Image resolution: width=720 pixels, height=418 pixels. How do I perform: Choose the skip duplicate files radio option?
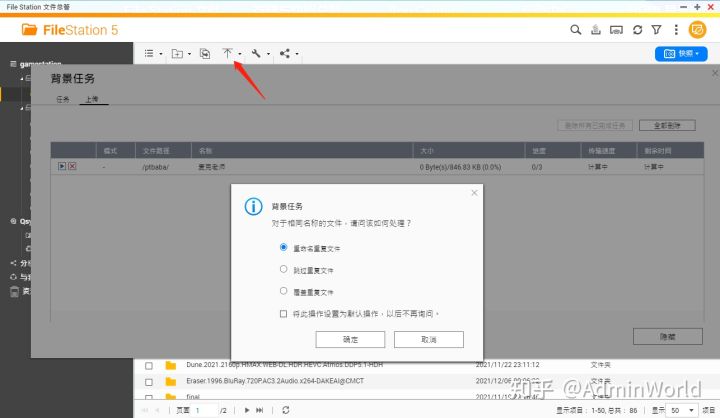[x=284, y=268]
